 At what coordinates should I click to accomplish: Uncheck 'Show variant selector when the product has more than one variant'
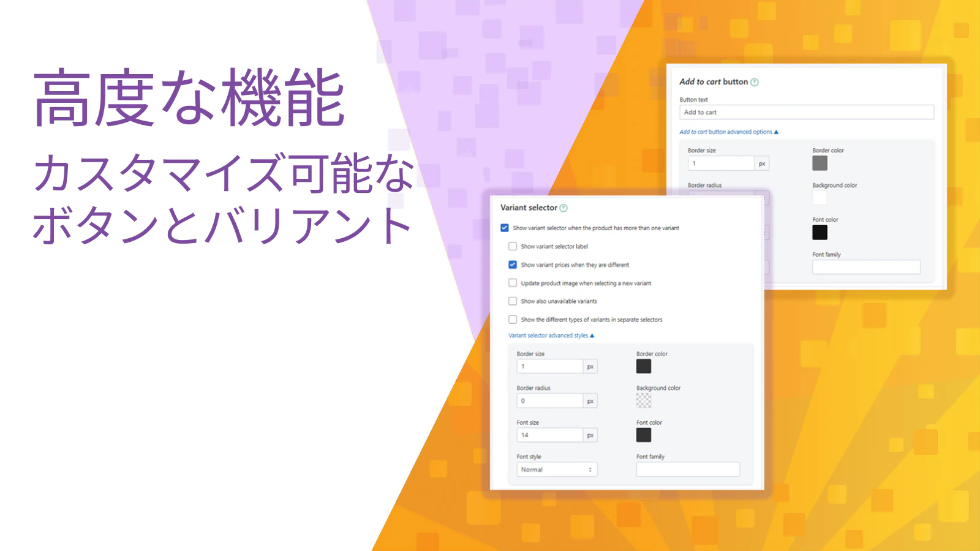tap(505, 228)
